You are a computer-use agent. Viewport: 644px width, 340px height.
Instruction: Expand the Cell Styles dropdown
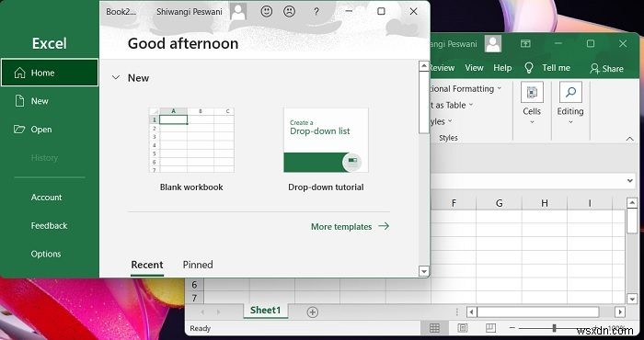tap(450, 121)
